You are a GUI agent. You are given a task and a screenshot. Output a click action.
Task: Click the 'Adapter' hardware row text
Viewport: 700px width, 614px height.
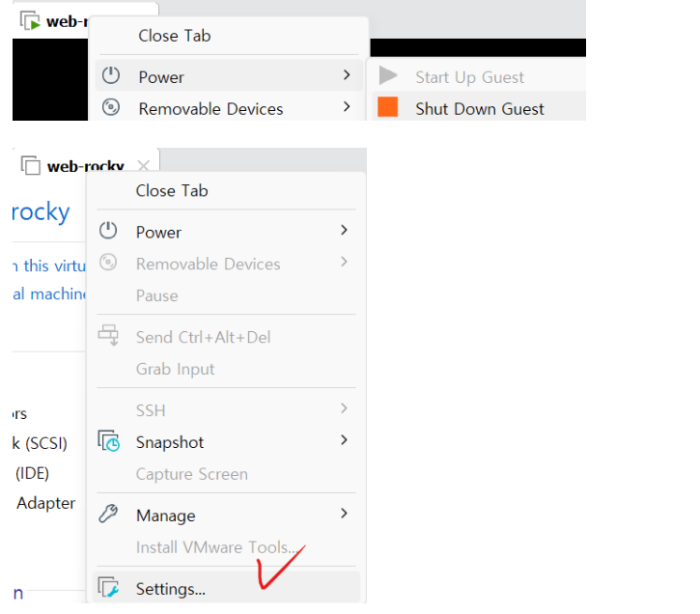[x=46, y=502]
